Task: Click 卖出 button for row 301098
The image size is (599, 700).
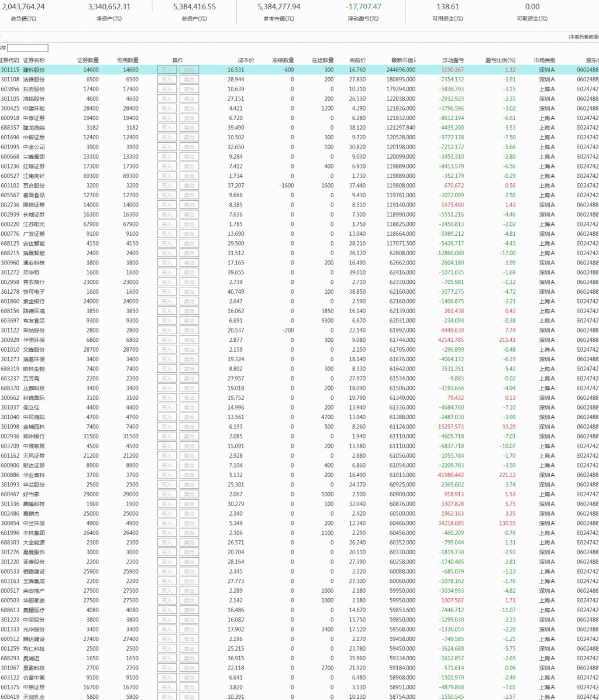Action: [x=189, y=427]
